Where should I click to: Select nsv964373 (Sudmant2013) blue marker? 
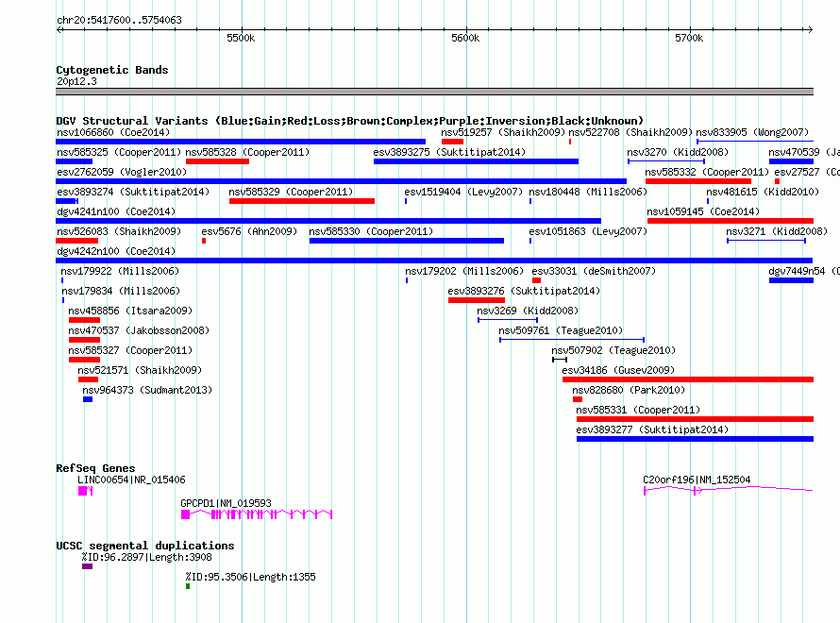pos(88,399)
